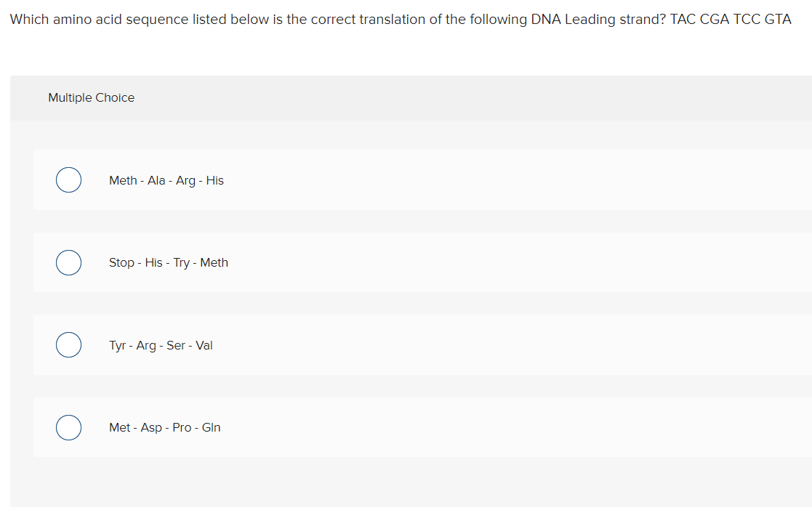Click the word "Val" in the third answer
This screenshot has width=812, height=521.
[204, 345]
